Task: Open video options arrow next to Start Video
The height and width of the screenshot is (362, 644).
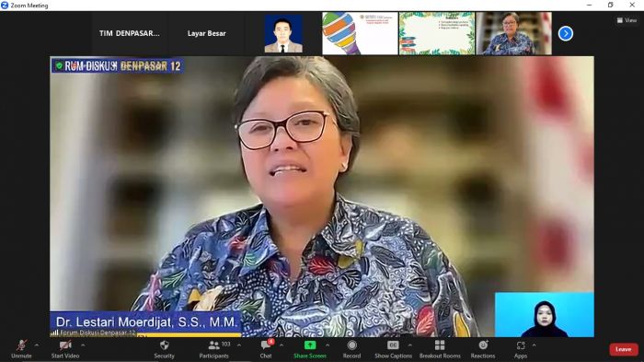Action: click(83, 345)
